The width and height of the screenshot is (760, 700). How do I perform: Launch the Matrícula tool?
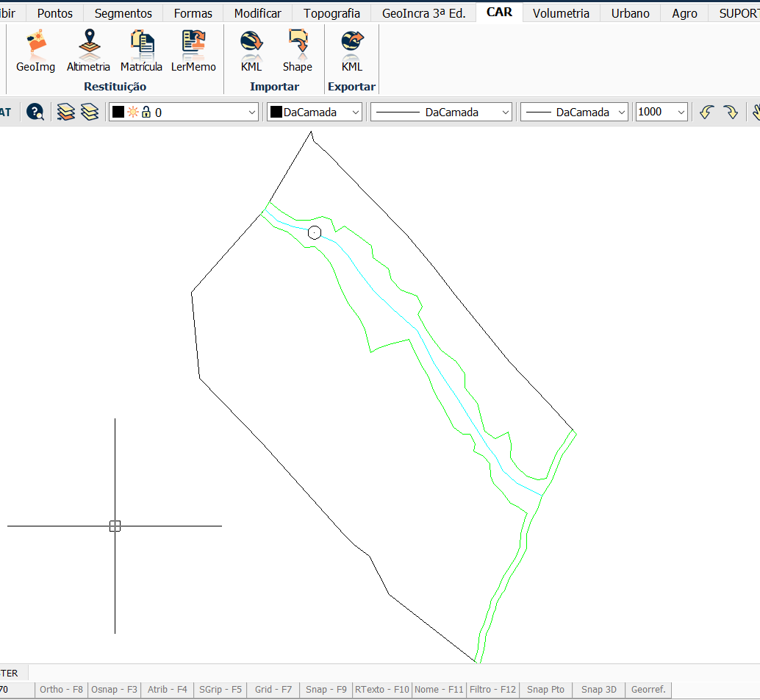(141, 51)
